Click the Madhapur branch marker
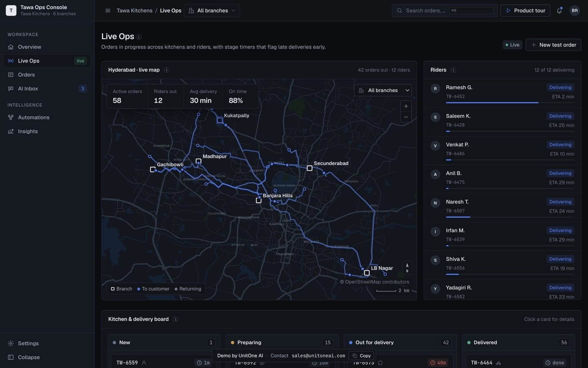Image resolution: width=588 pixels, height=368 pixels. 198,161
